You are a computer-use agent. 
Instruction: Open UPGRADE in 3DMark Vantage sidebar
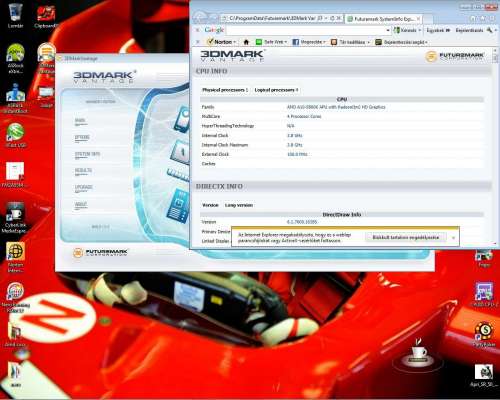[83, 187]
